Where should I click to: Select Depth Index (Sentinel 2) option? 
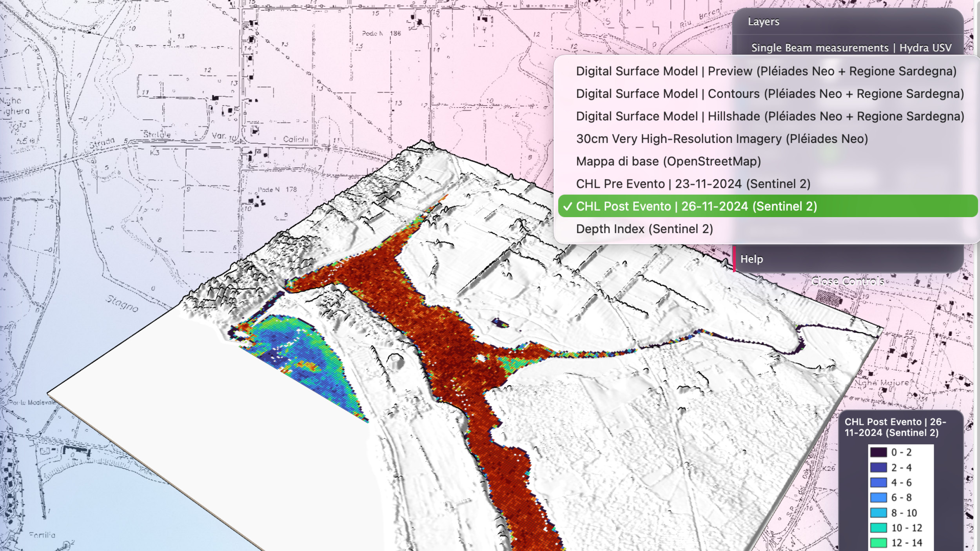pos(644,229)
